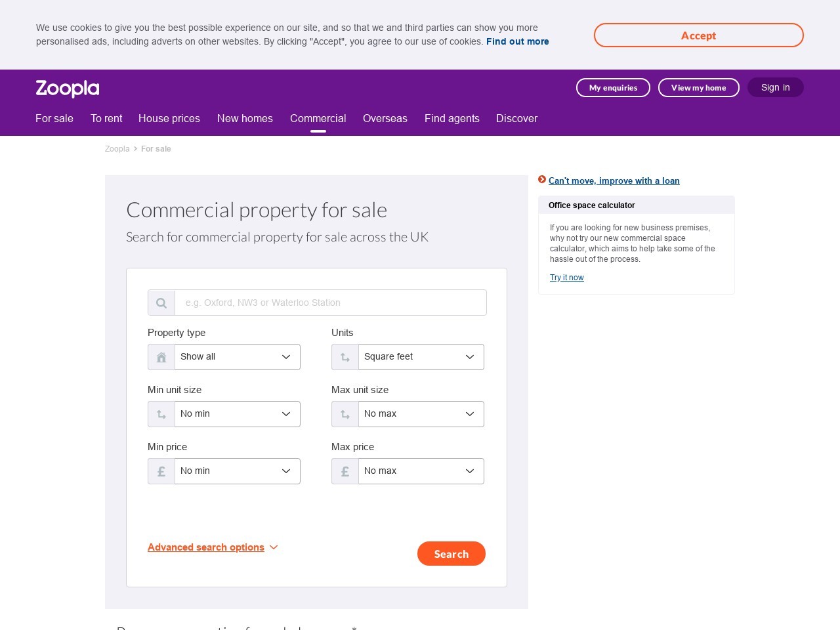Open the Units dropdown showing Square feet
This screenshot has width=840, height=630.
[x=421, y=356]
